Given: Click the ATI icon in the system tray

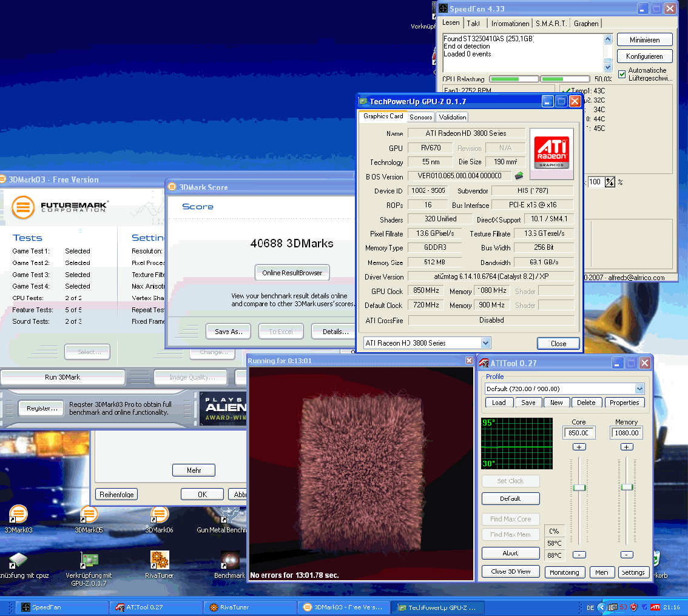Looking at the screenshot, I should click(x=655, y=607).
